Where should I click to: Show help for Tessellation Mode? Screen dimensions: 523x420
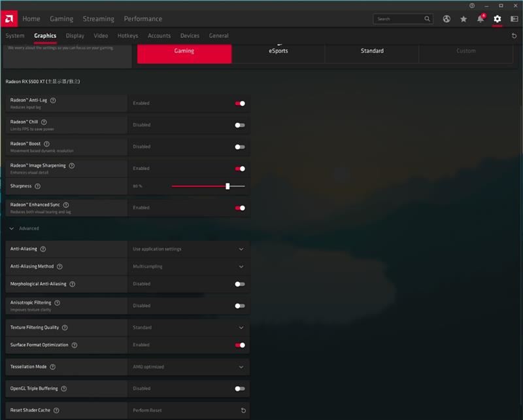coord(53,367)
